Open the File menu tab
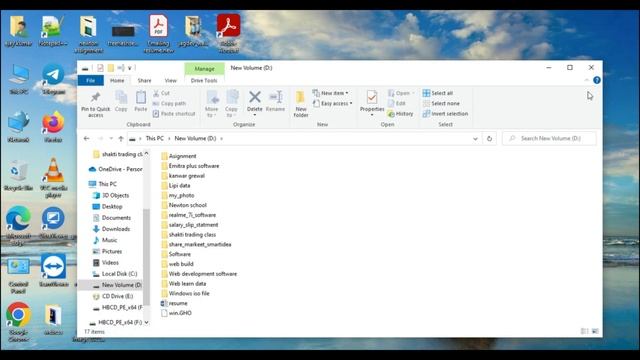The height and width of the screenshot is (360, 640). point(91,80)
